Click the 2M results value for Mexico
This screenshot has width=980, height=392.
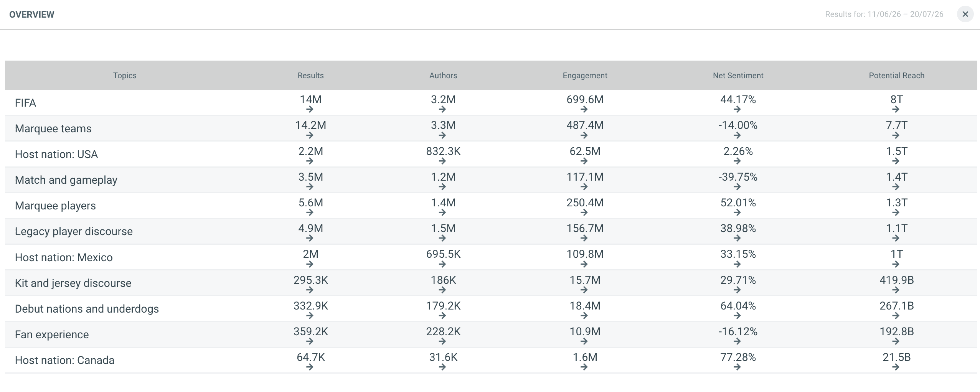(x=310, y=254)
